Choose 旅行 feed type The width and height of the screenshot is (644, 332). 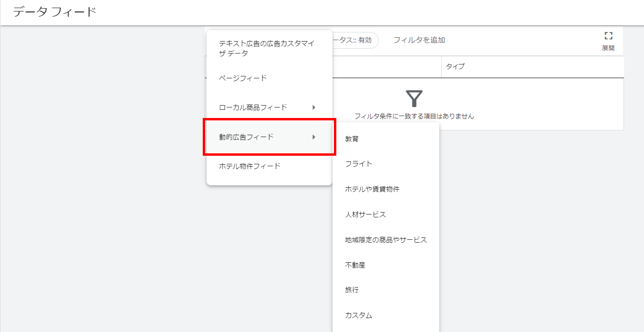(352, 290)
